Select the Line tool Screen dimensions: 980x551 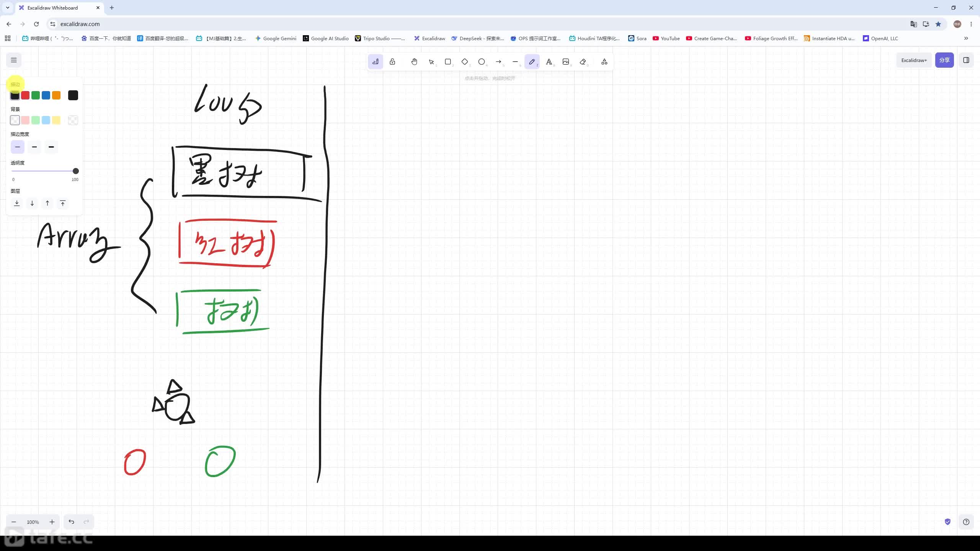515,62
